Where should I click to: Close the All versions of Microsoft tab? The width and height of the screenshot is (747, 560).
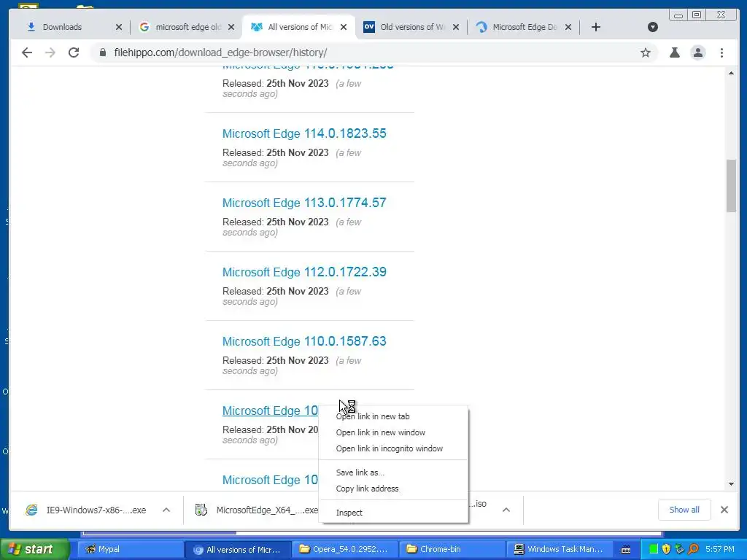click(x=344, y=27)
